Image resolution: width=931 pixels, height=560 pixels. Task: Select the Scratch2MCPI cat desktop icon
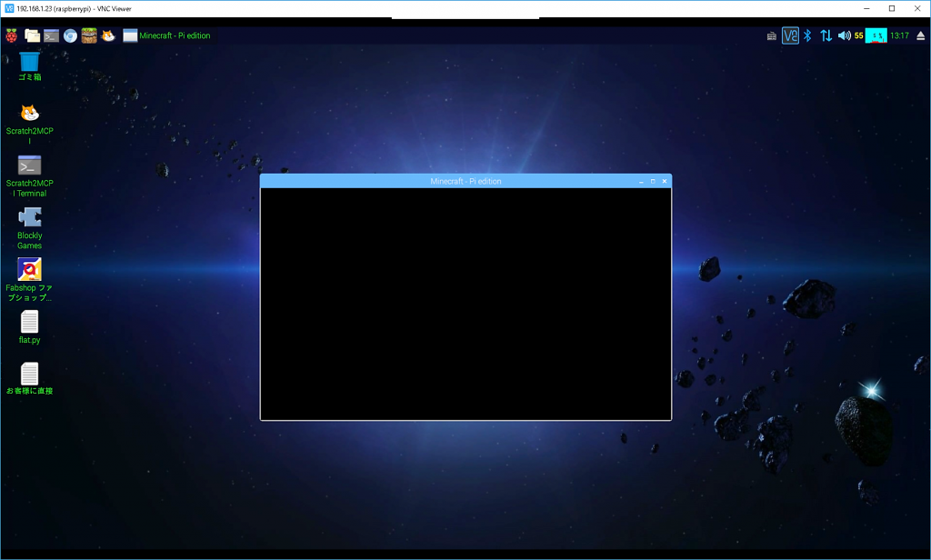pyautogui.click(x=29, y=124)
